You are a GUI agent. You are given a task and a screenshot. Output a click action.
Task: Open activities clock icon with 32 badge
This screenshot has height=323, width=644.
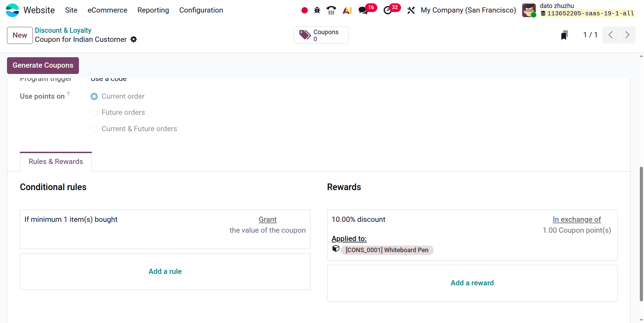[x=388, y=10]
